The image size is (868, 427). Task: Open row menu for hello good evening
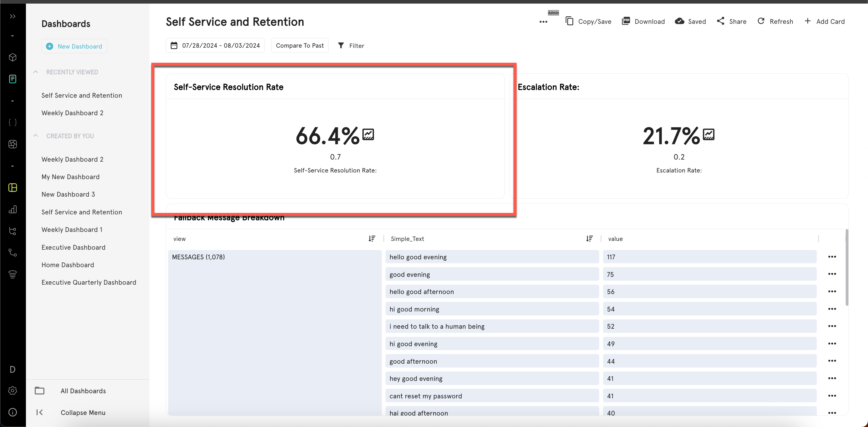click(832, 257)
